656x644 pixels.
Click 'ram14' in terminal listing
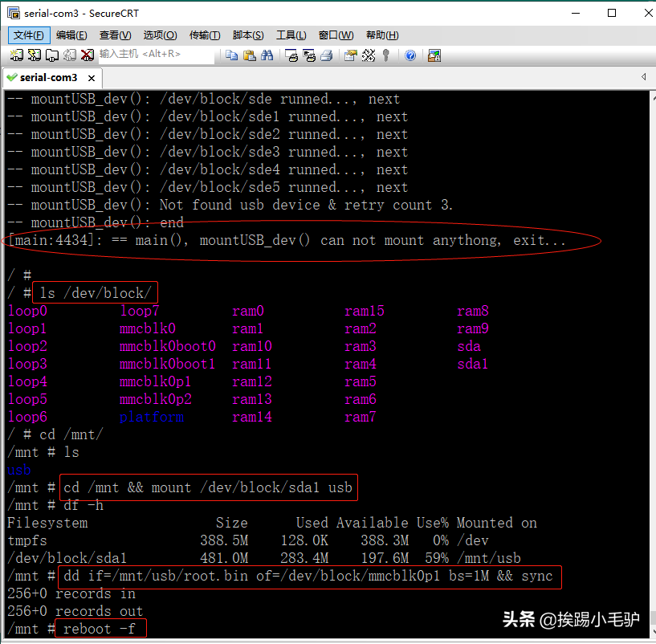252,418
